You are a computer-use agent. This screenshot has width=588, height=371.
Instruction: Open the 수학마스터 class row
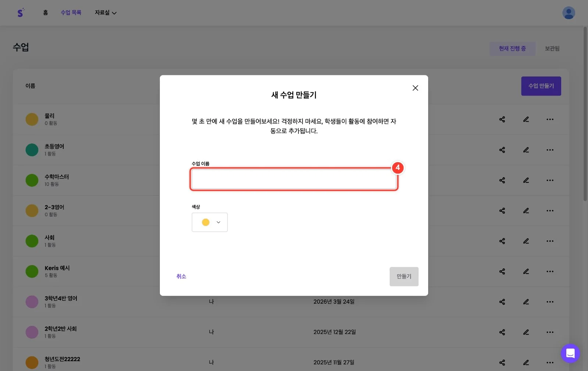tap(291, 180)
